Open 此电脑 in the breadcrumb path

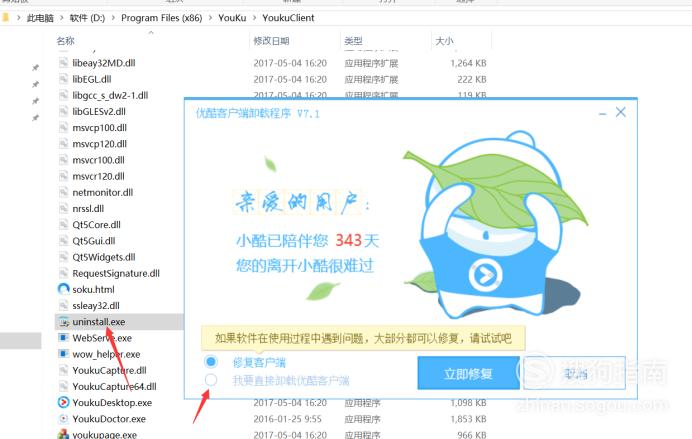[40, 18]
